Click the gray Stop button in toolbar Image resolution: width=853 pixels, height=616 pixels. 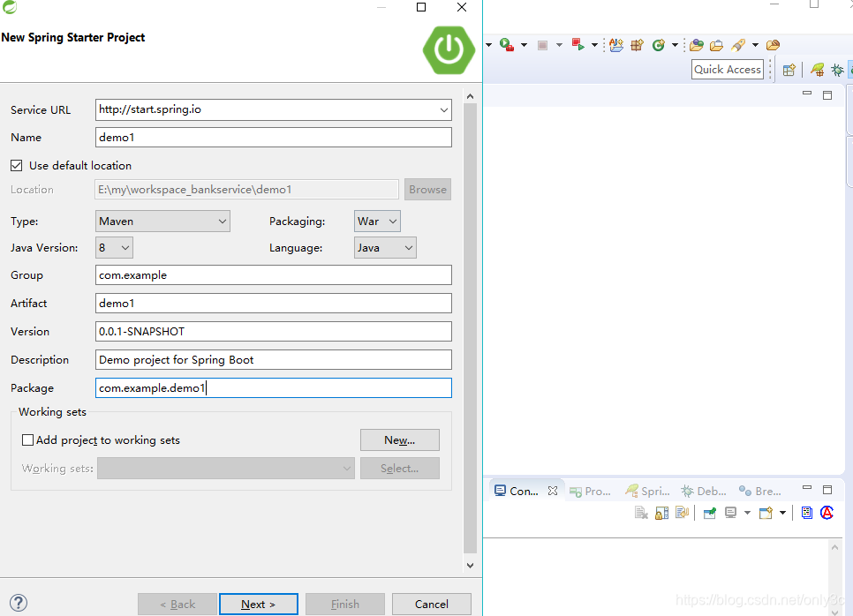pos(542,45)
